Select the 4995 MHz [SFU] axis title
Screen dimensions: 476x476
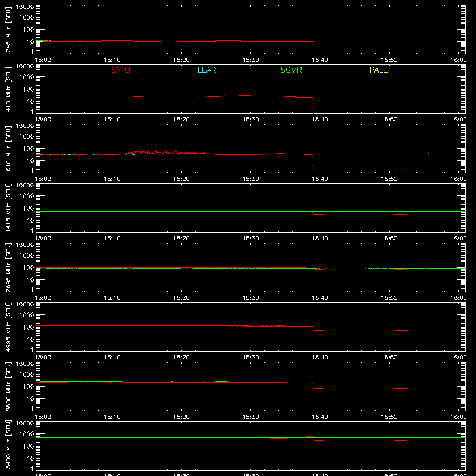coord(8,327)
